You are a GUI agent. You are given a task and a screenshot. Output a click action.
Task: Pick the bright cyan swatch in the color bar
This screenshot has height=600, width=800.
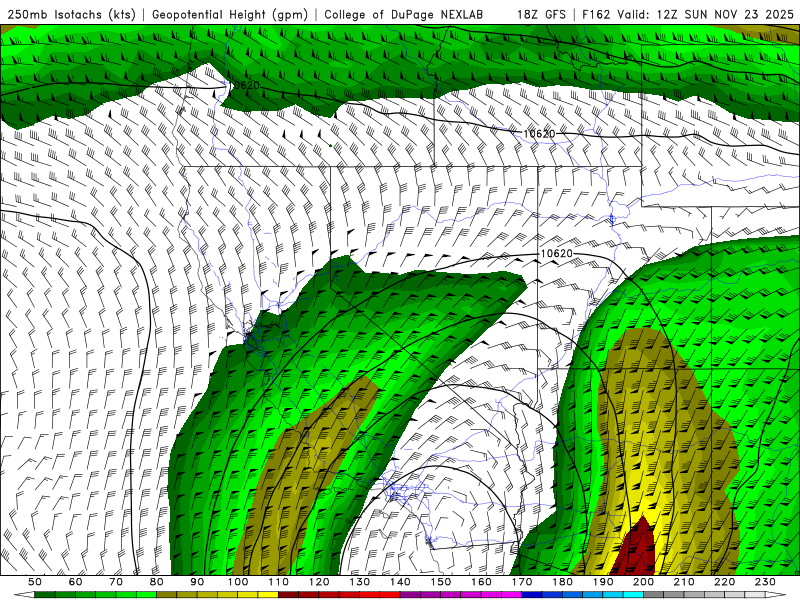click(633, 595)
